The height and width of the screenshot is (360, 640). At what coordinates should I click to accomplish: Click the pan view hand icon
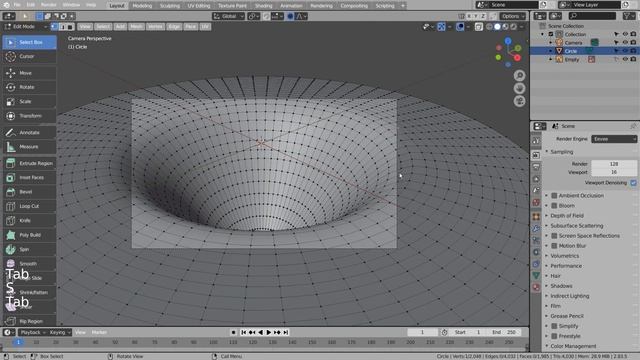point(519,88)
